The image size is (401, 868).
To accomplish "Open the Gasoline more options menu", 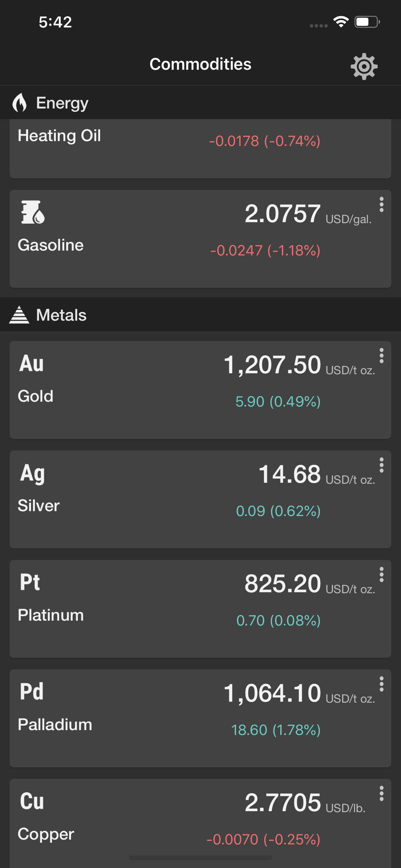I will click(x=381, y=204).
